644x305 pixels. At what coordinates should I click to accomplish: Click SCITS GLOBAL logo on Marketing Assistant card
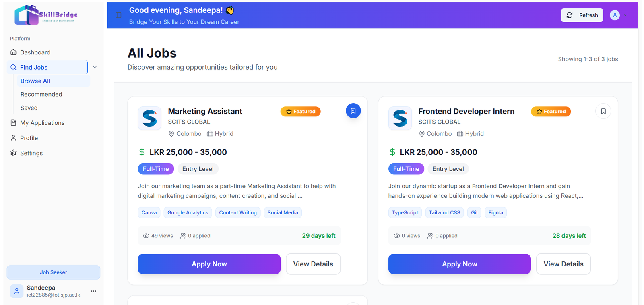[x=150, y=118]
